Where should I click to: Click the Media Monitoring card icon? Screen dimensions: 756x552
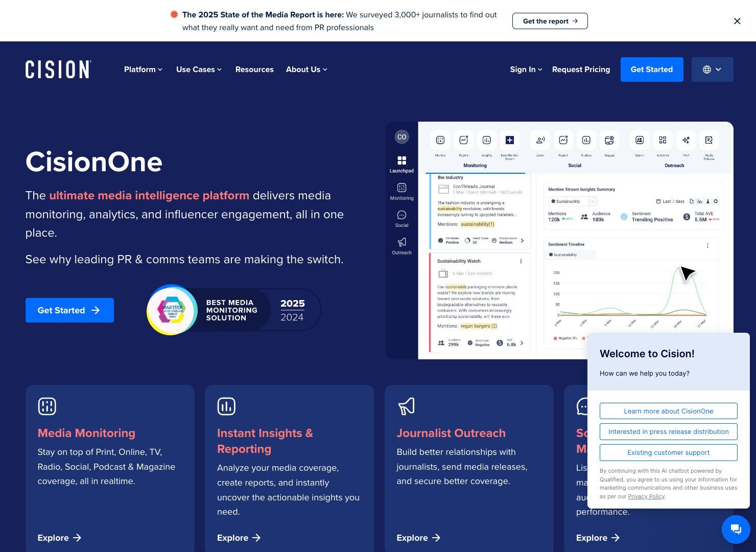[47, 406]
